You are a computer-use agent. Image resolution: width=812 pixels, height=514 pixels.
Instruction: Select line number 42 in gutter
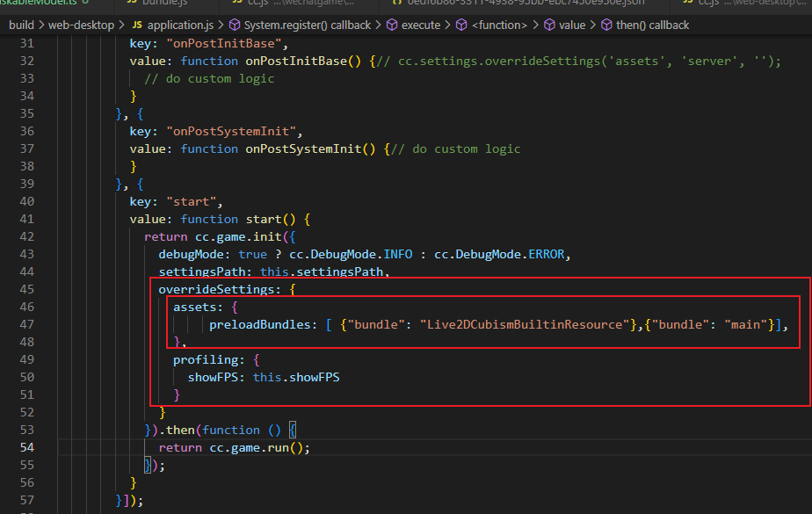pyautogui.click(x=27, y=236)
